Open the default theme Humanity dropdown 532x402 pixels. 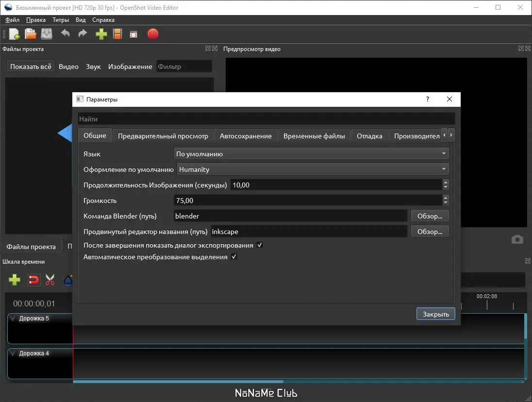[x=313, y=169]
